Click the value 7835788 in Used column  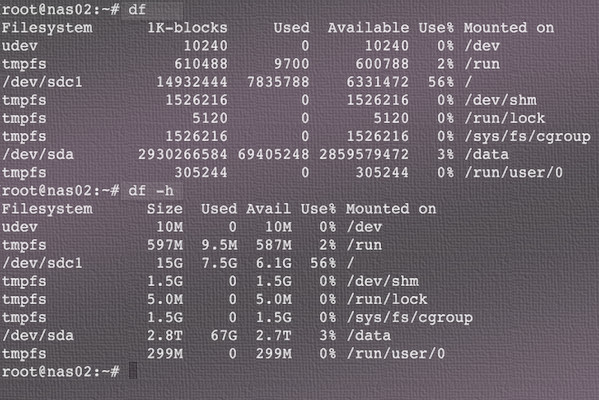pos(278,82)
